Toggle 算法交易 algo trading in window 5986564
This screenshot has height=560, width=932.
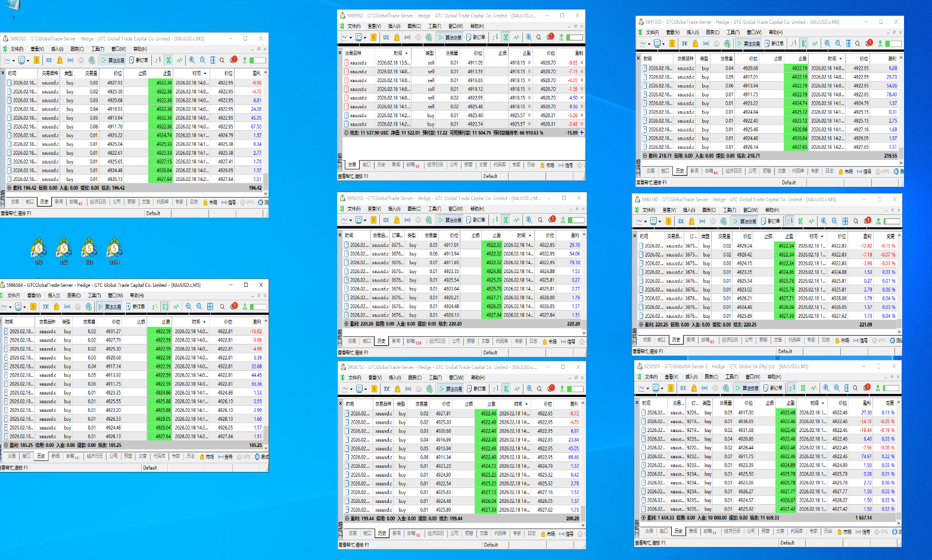click(x=109, y=306)
